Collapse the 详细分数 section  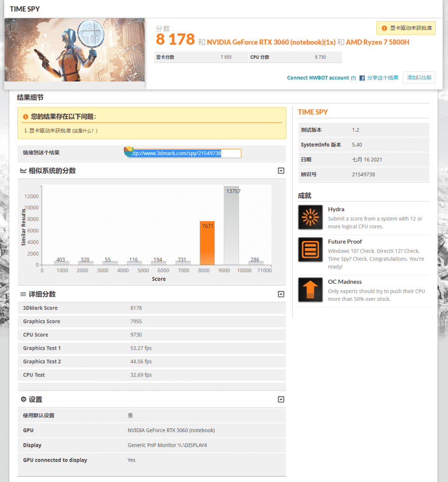(281, 294)
